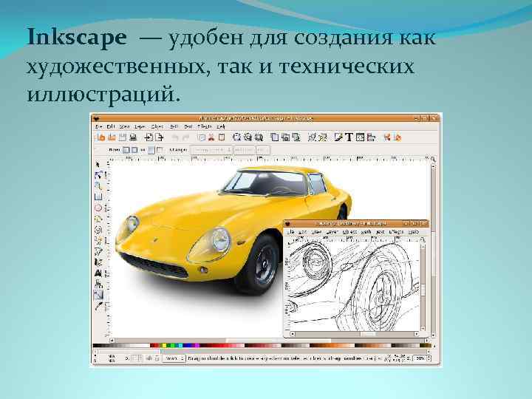Click main canvas horizontal scrollbar left arrow
This screenshot has height=399, width=532.
pos(112,341)
